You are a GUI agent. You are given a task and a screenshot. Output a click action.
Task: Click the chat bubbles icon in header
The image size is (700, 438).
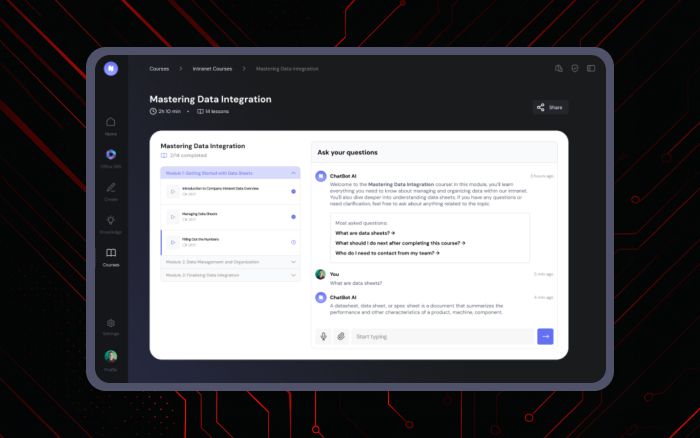tap(558, 68)
